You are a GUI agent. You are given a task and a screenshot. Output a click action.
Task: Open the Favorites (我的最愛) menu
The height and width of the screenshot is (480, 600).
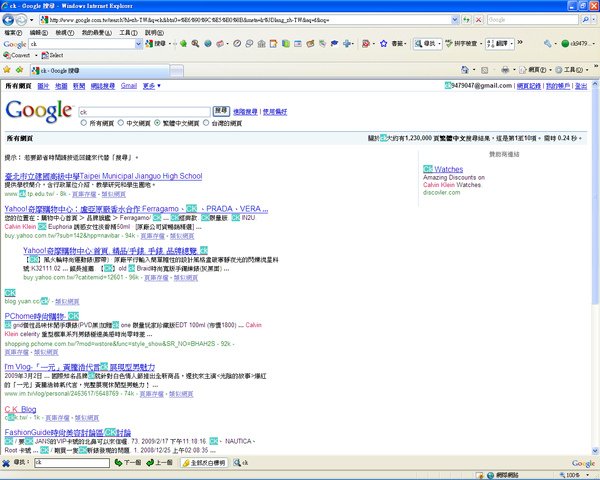96,33
